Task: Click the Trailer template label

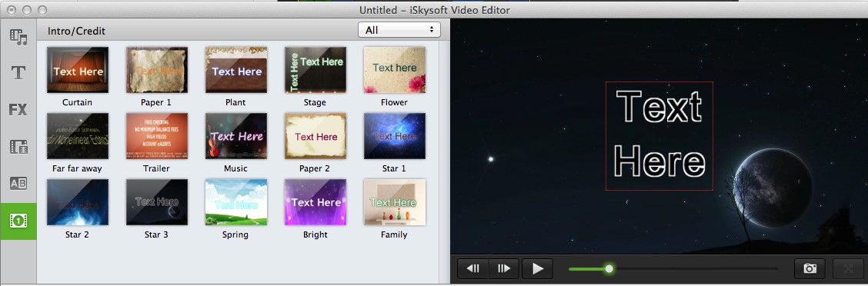Action: click(156, 168)
